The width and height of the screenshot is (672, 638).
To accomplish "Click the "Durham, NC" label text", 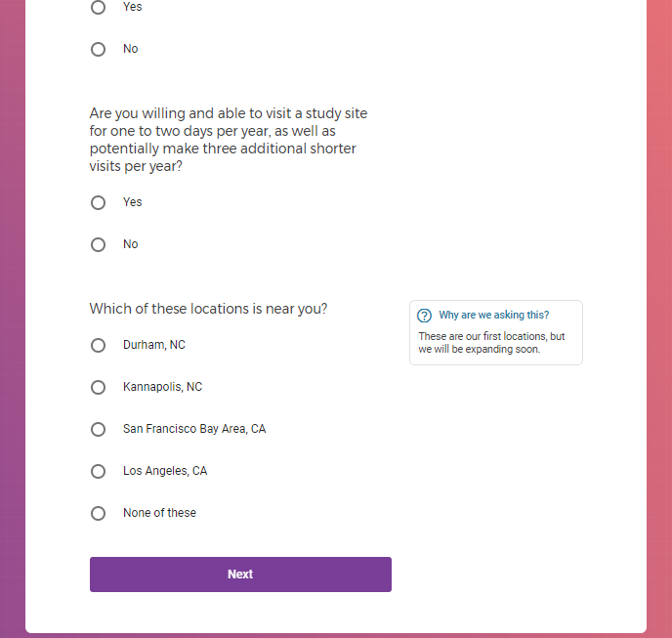I will tap(153, 345).
